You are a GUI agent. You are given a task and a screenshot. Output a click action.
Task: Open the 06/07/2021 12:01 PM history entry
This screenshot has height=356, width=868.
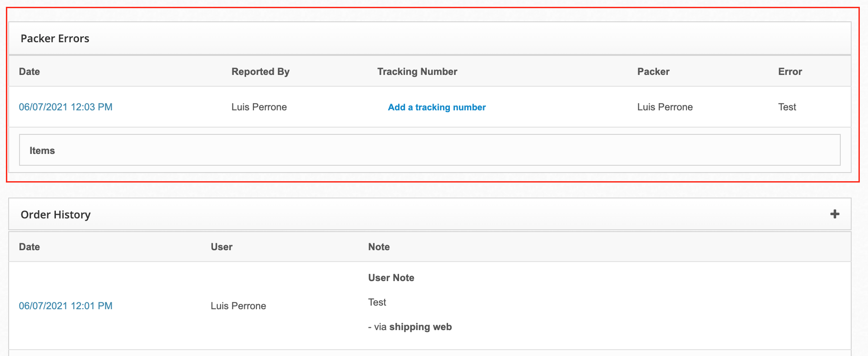pos(66,306)
